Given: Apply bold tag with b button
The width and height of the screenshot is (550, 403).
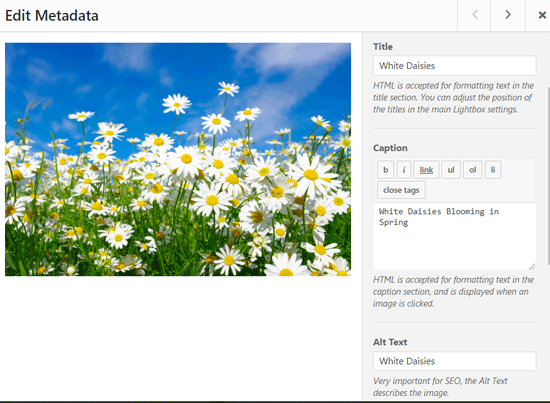Looking at the screenshot, I should click(x=385, y=170).
